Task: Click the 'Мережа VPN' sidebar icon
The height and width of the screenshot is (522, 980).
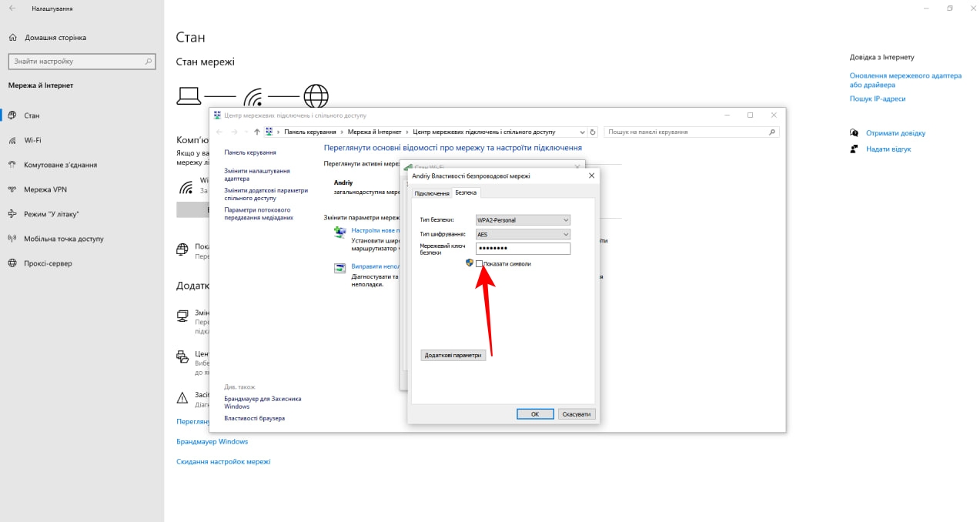Action: 13,189
